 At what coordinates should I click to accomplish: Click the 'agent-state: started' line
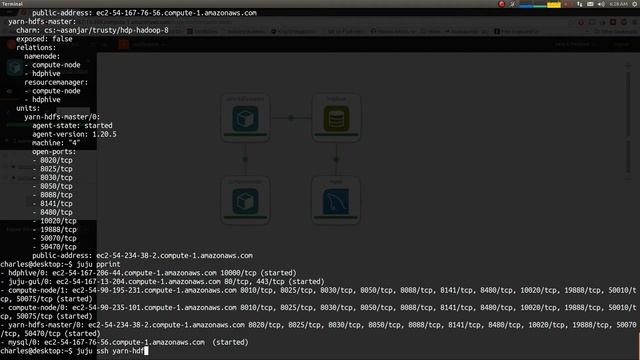tap(72, 126)
